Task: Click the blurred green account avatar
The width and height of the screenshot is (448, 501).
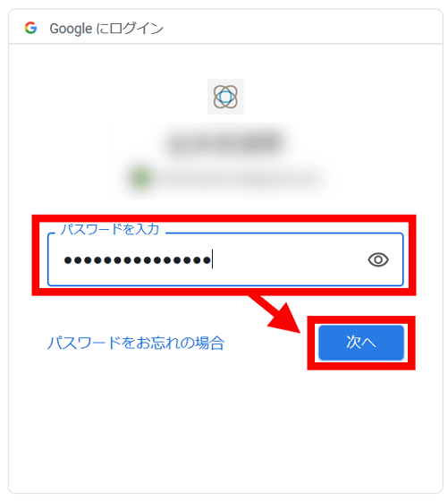Action: point(139,178)
